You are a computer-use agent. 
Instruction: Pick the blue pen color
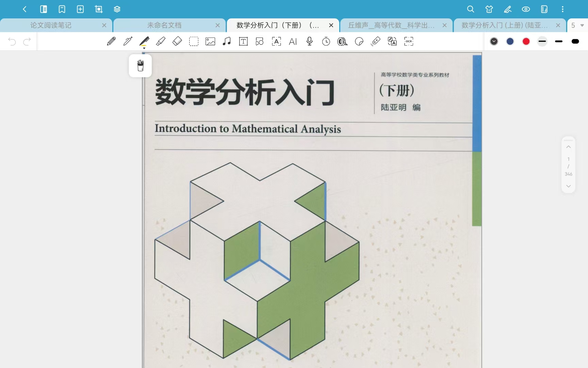point(510,41)
